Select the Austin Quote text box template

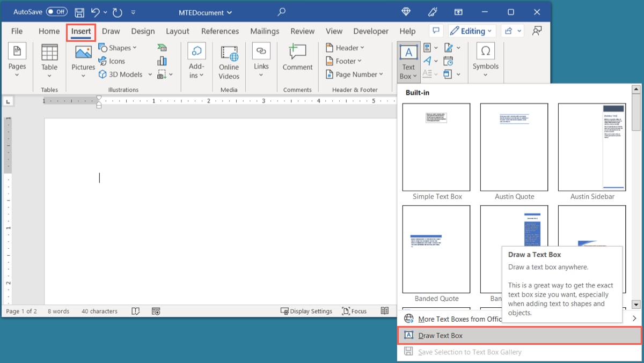514,147
